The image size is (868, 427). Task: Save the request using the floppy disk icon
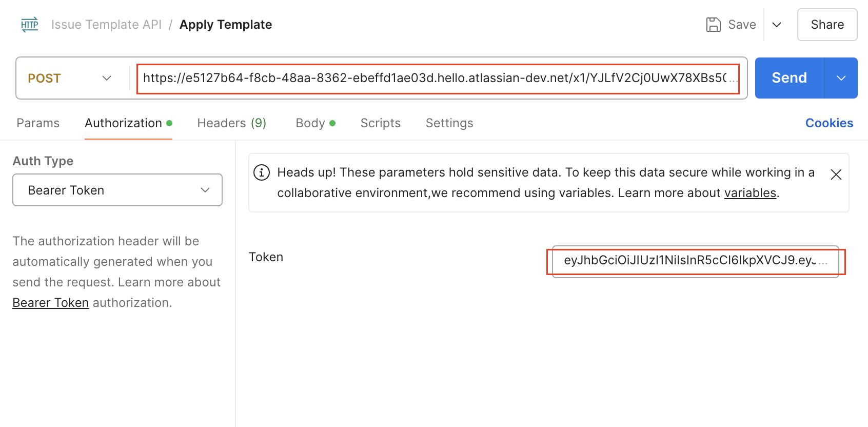click(714, 24)
